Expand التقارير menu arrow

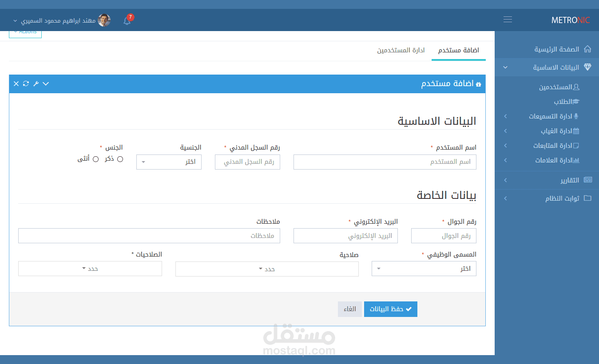(x=505, y=180)
